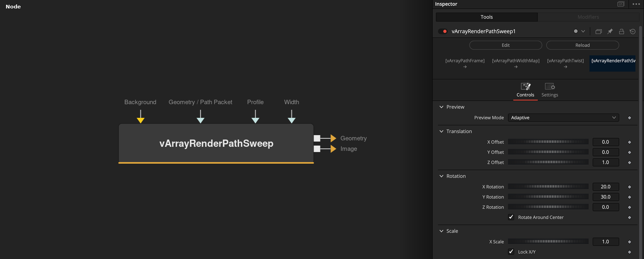
Task: Click the X Offset value field
Action: coord(606,142)
